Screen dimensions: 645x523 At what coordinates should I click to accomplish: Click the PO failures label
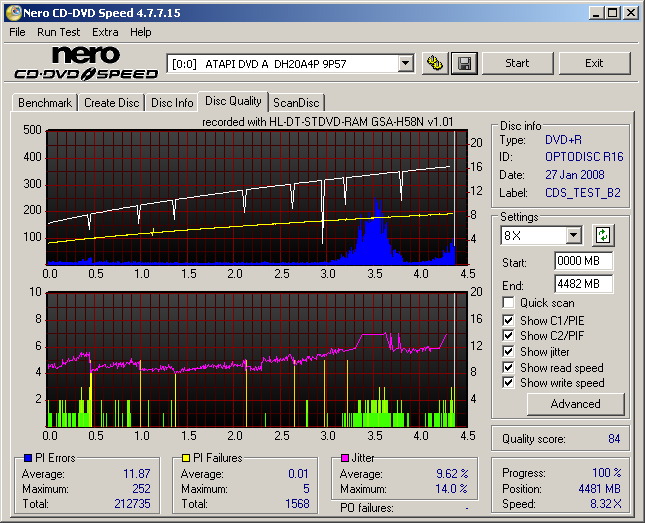(x=367, y=508)
